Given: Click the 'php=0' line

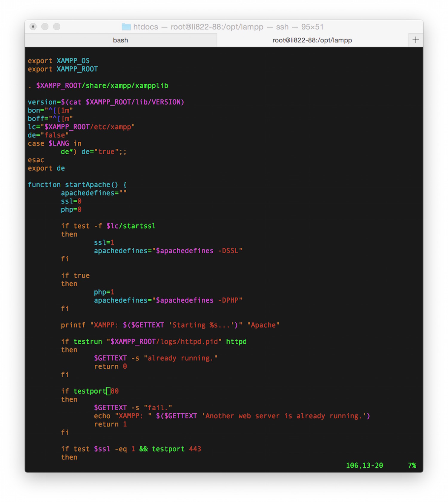Looking at the screenshot, I should 71,210.
